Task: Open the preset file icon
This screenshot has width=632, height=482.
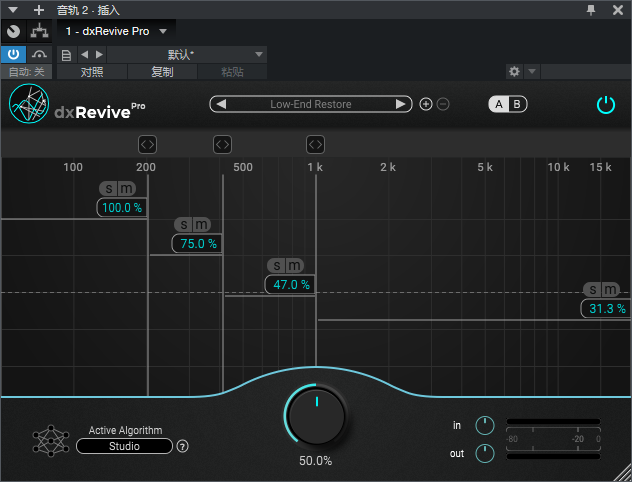Action: point(66,55)
